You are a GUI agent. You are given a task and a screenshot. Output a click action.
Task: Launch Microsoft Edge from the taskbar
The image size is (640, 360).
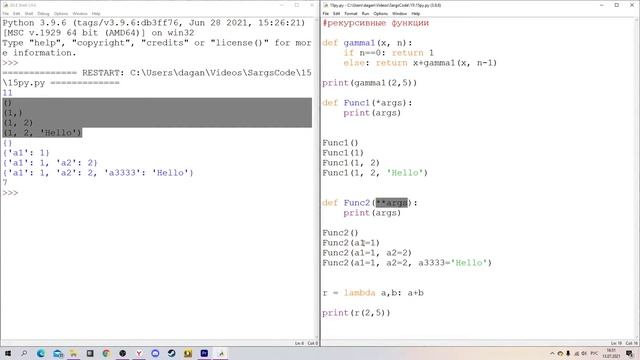41,353
